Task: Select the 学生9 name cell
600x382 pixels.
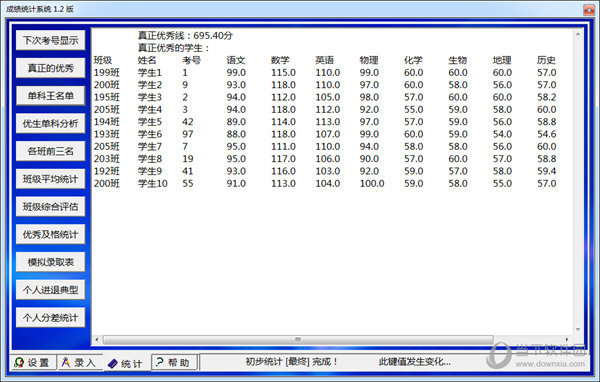Action: click(x=150, y=171)
